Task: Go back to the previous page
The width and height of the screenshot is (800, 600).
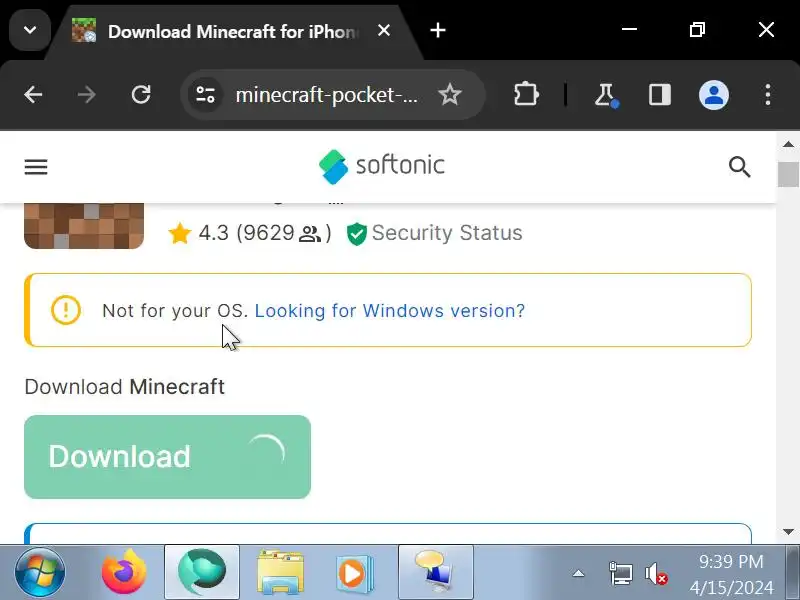Action: point(33,95)
